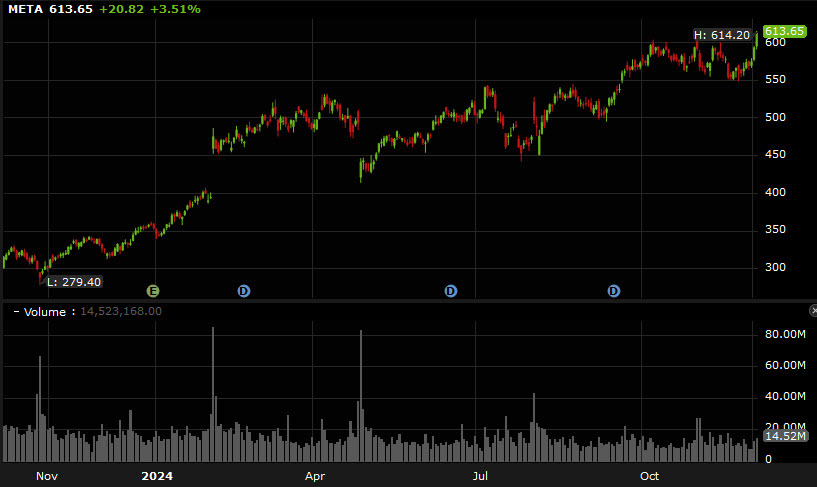Select Nov on the time axis
The image size is (817, 487).
(47, 476)
